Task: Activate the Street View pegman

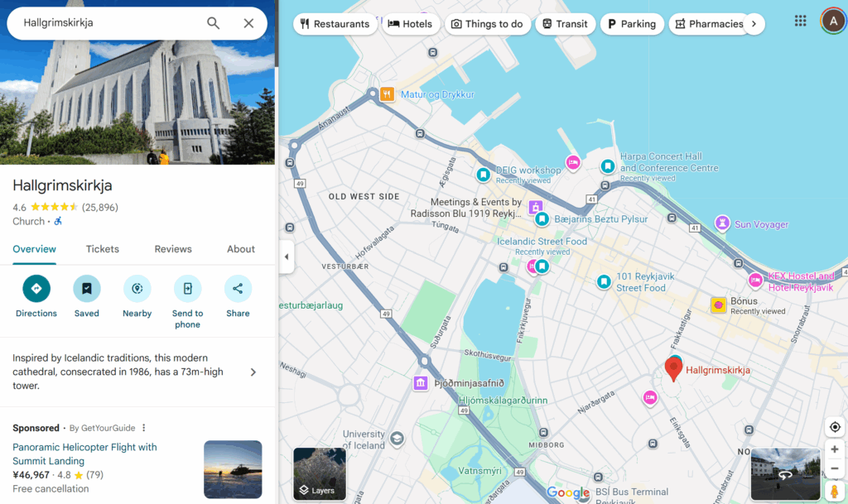Action: click(835, 491)
